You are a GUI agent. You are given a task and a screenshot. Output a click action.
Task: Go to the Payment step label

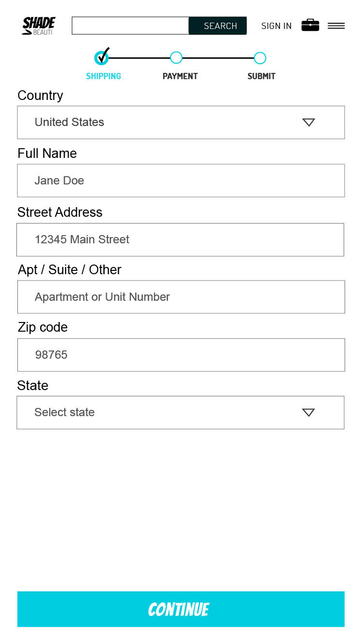pos(180,76)
